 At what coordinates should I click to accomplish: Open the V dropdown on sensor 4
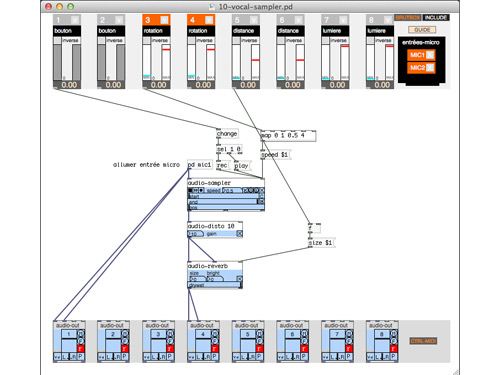[209, 20]
